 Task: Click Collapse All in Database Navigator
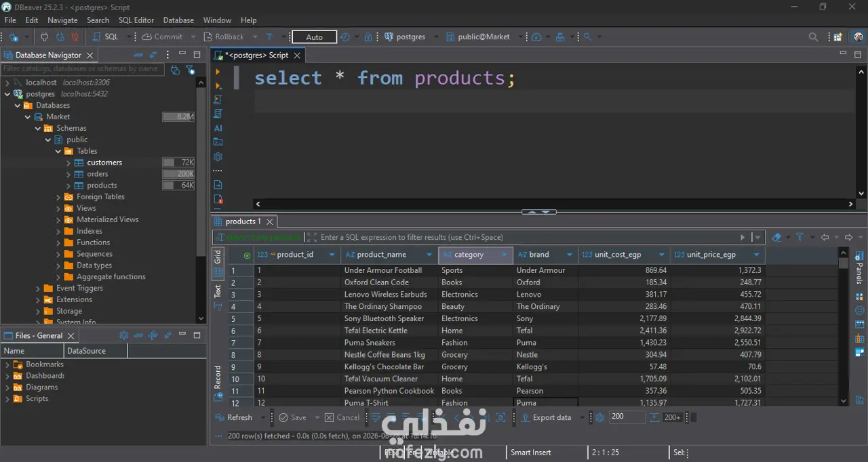click(138, 55)
